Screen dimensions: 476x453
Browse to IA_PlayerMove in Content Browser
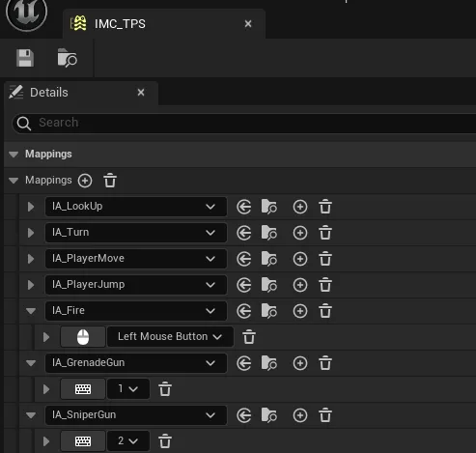tap(269, 259)
